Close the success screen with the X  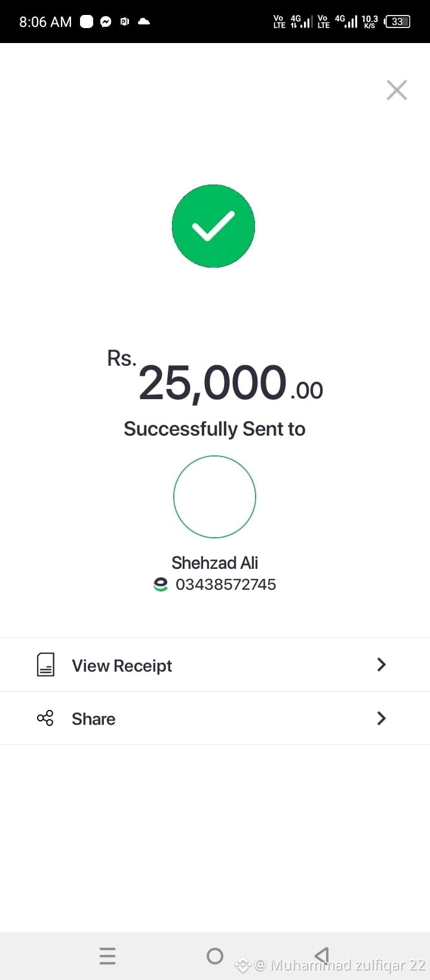point(397,90)
